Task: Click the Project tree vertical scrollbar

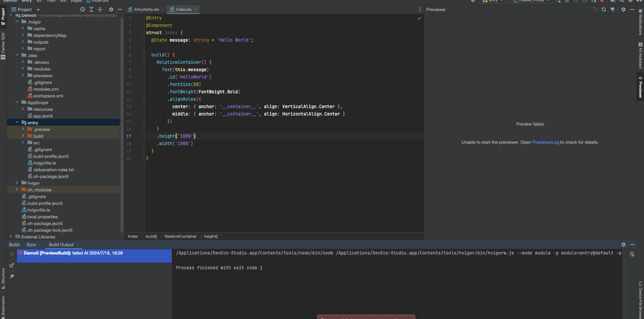Action: click(x=122, y=124)
